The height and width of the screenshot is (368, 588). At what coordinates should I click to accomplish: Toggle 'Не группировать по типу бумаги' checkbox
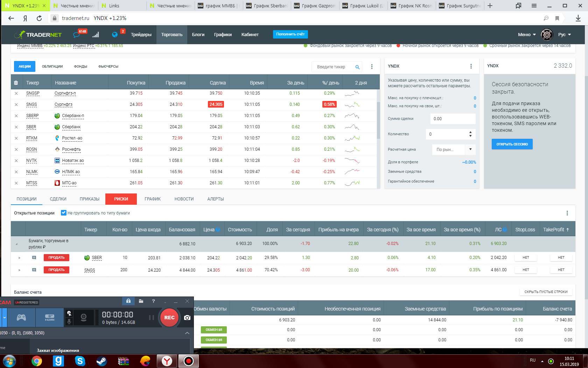64,213
